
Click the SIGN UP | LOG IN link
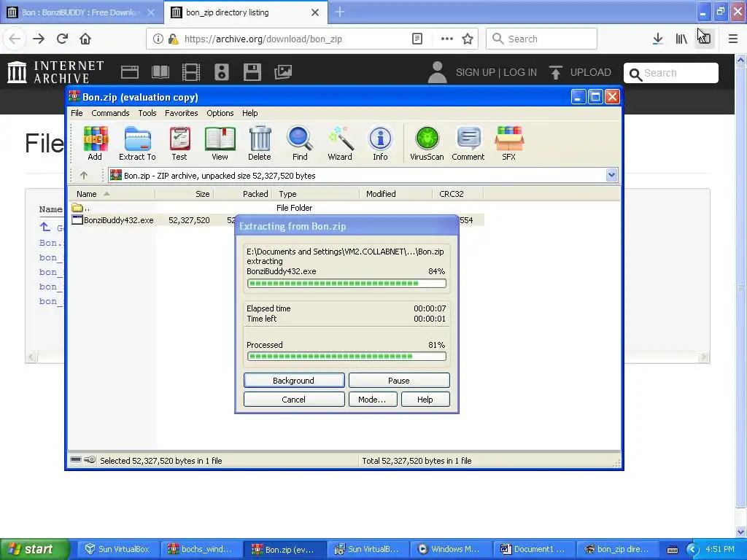[496, 72]
